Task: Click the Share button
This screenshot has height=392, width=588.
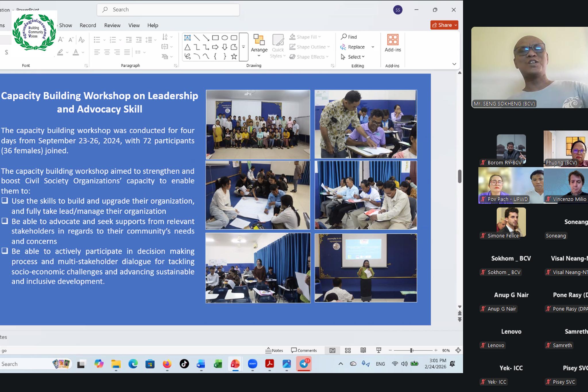Action: [x=444, y=25]
